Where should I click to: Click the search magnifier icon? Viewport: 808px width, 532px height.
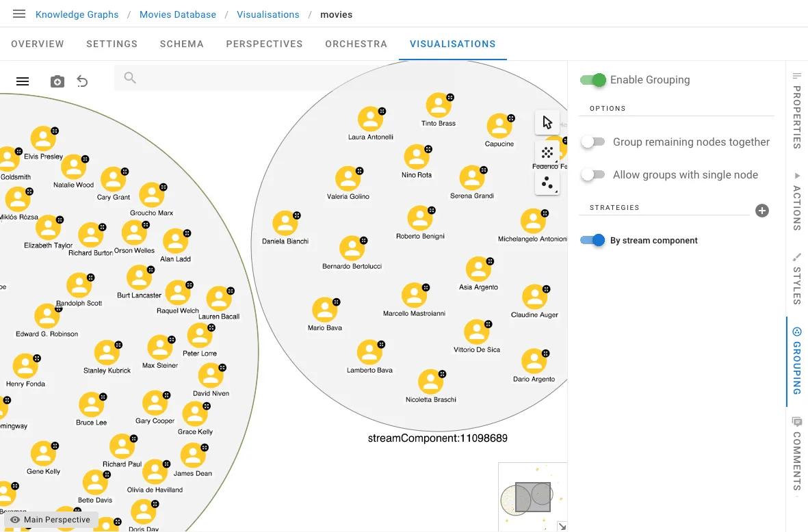(130, 78)
